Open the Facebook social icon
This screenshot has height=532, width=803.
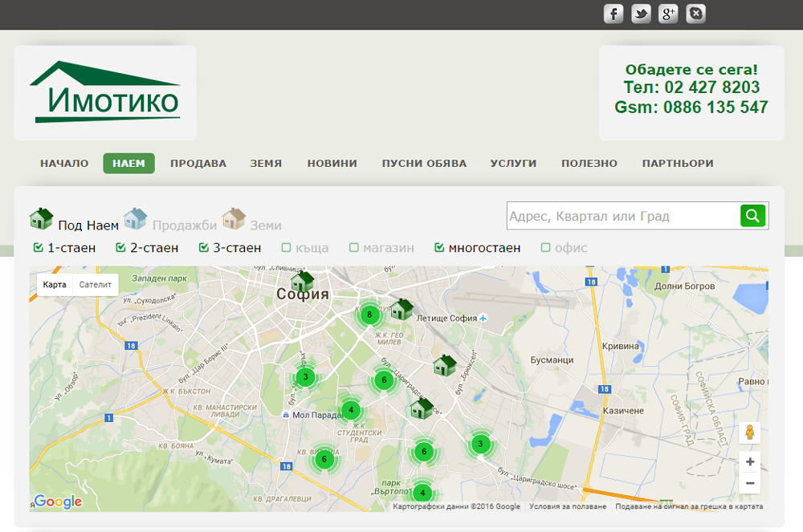613,14
